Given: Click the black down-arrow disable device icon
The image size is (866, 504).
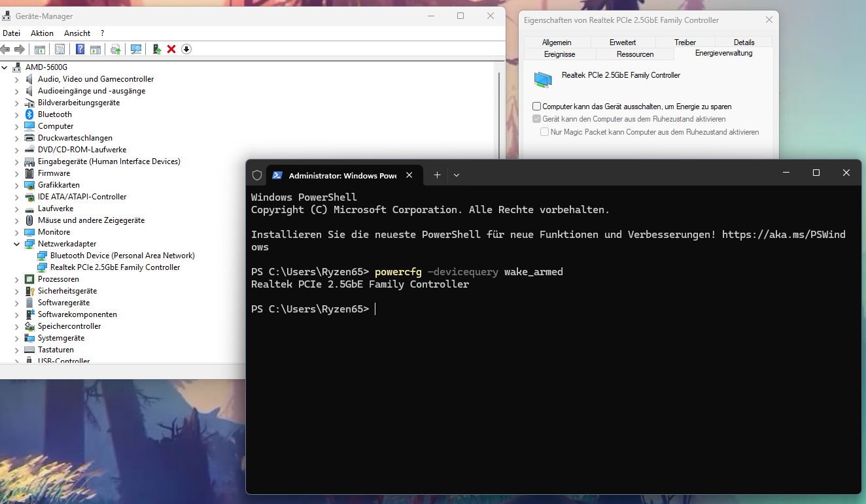Looking at the screenshot, I should point(186,49).
